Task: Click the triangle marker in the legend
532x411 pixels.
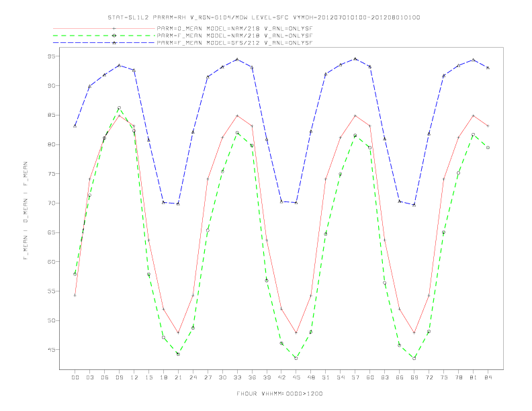Action: click(x=114, y=43)
